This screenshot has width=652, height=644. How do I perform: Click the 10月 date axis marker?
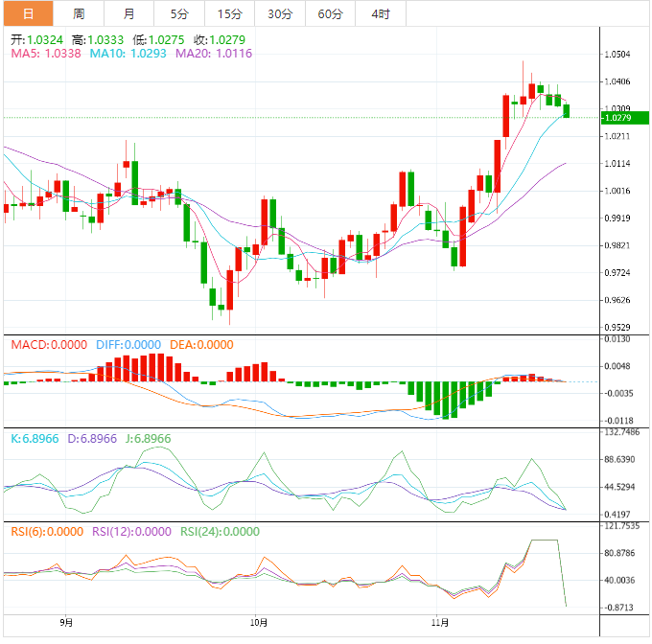(x=256, y=621)
